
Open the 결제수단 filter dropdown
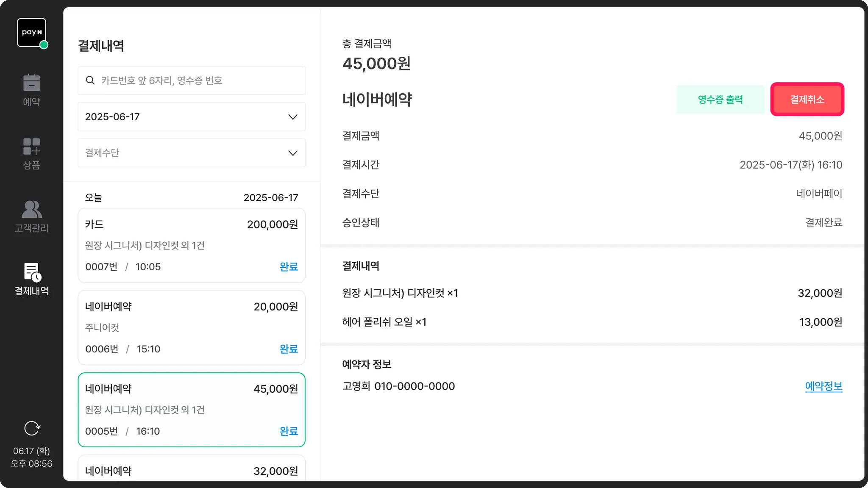(191, 153)
